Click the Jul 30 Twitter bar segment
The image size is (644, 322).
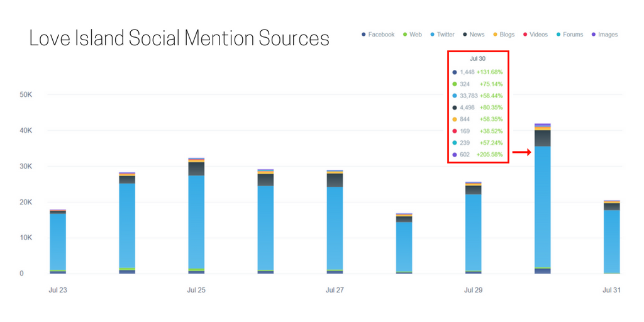pos(543,207)
